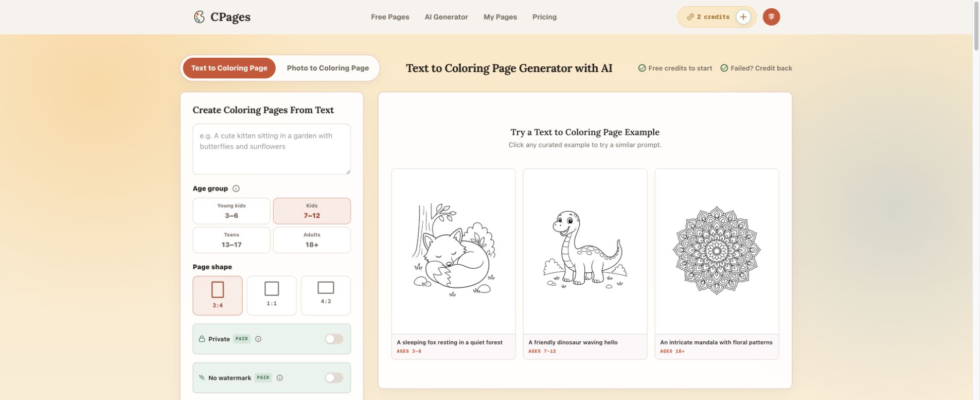The image size is (980, 400).
Task: Select the 1:1 square page shape
Action: point(272,295)
